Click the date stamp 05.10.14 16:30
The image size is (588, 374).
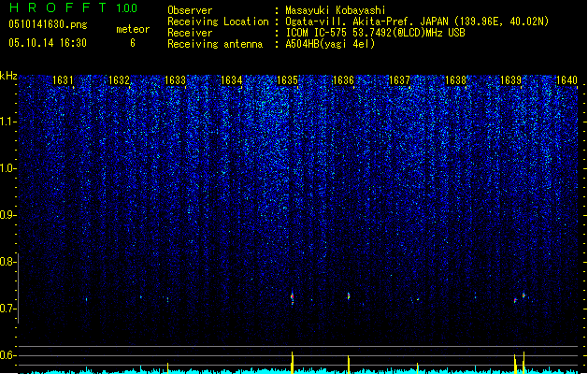click(x=48, y=43)
